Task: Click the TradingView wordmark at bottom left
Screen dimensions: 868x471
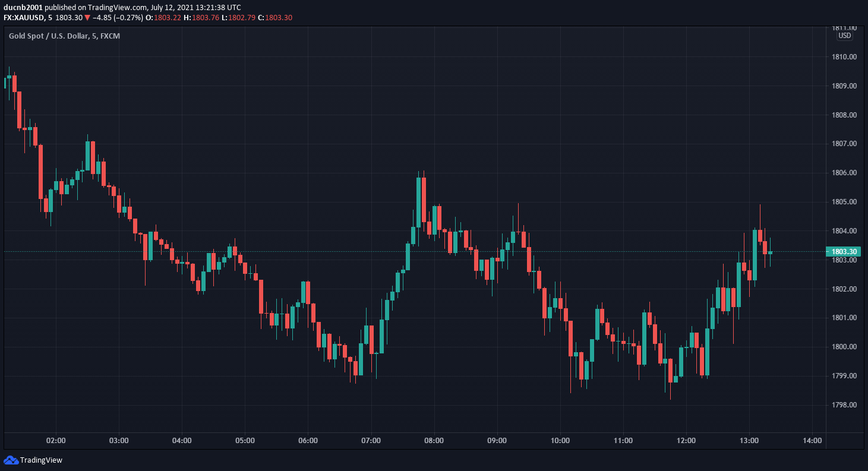Action: (41, 460)
